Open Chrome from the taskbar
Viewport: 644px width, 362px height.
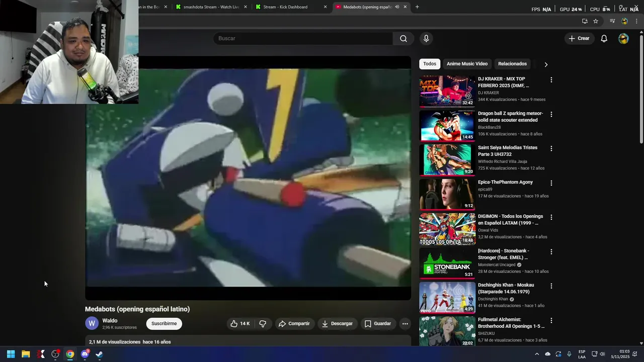(70, 354)
